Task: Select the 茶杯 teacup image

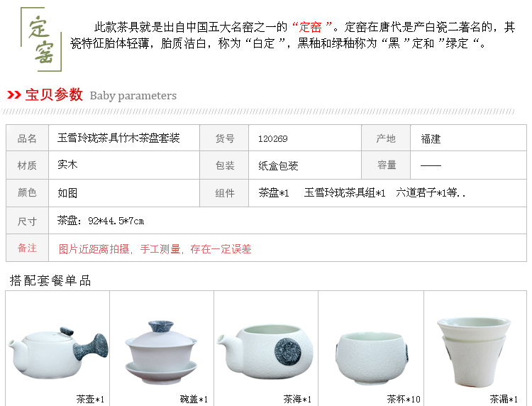Action: 372,358
